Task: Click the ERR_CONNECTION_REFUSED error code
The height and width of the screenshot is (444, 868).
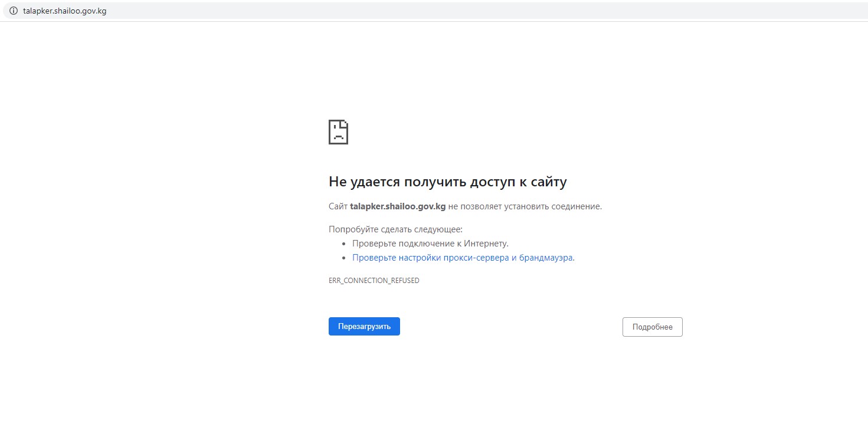Action: [374, 281]
